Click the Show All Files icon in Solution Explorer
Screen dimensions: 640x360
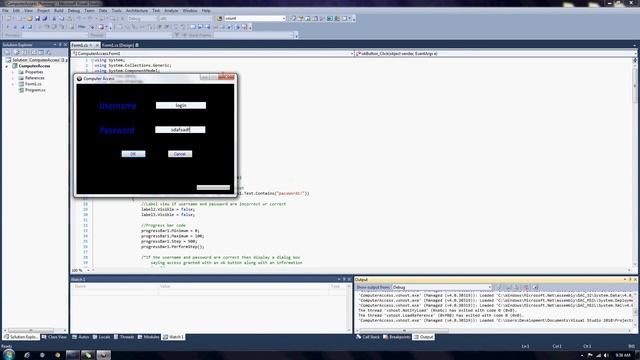pos(17,52)
